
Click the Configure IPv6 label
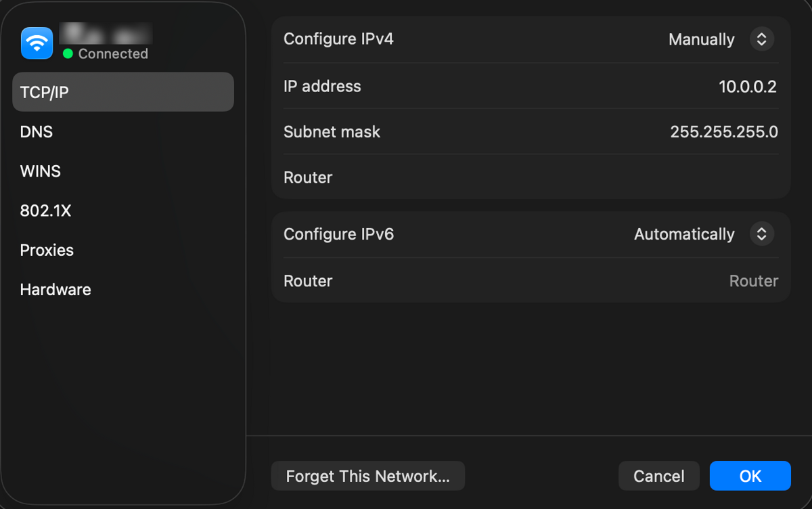(338, 234)
